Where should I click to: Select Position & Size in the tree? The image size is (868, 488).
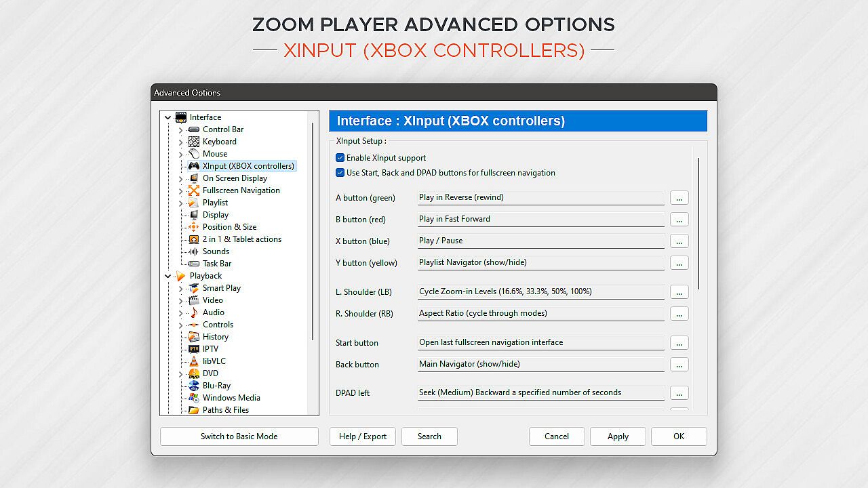tap(229, 227)
